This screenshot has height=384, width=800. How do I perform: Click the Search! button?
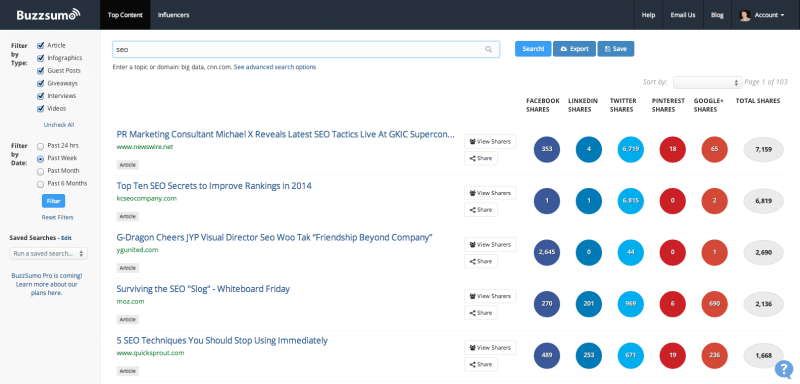(x=533, y=49)
